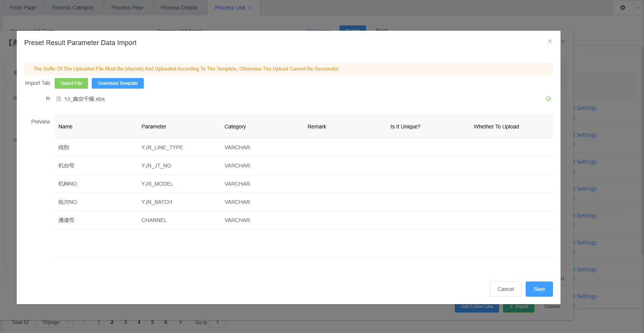Select the Process Unit tab
Screen dimensions: 644x333
(x=230, y=8)
